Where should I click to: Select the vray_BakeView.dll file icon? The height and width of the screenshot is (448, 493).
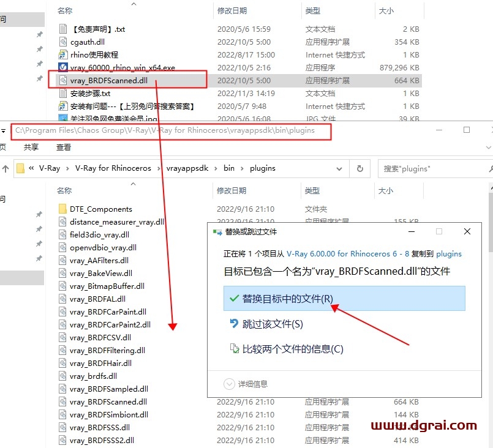coord(64,273)
